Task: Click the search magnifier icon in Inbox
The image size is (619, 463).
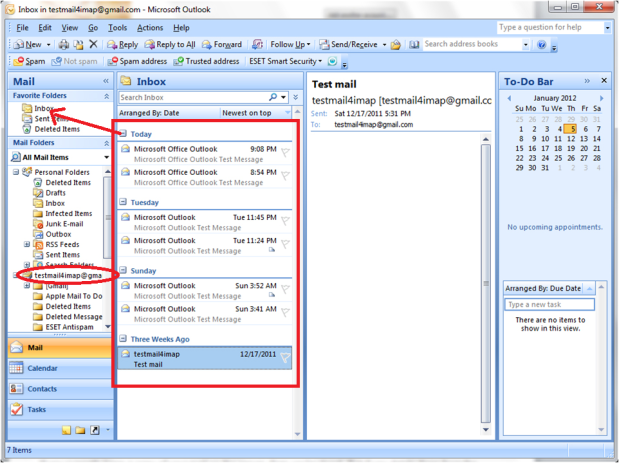Action: pyautogui.click(x=273, y=97)
